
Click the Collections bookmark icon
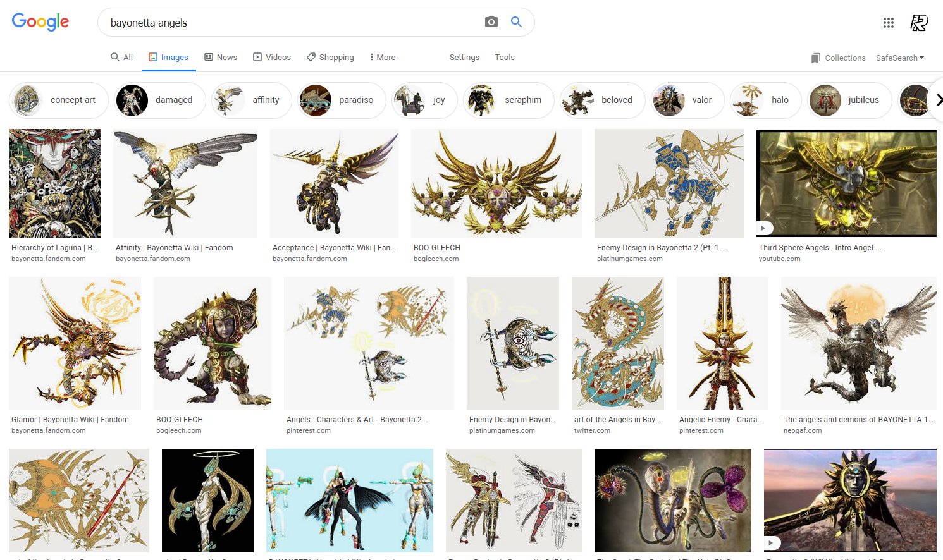(815, 58)
